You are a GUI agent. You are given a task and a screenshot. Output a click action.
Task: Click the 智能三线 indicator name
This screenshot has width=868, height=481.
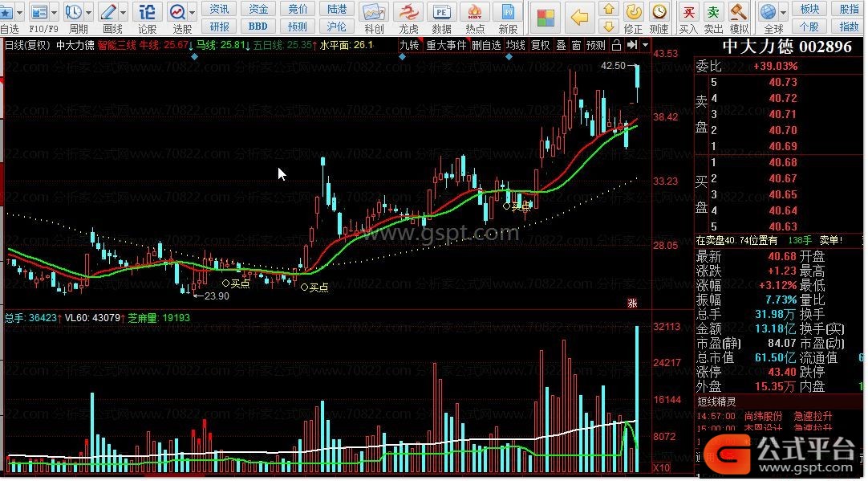pos(117,45)
